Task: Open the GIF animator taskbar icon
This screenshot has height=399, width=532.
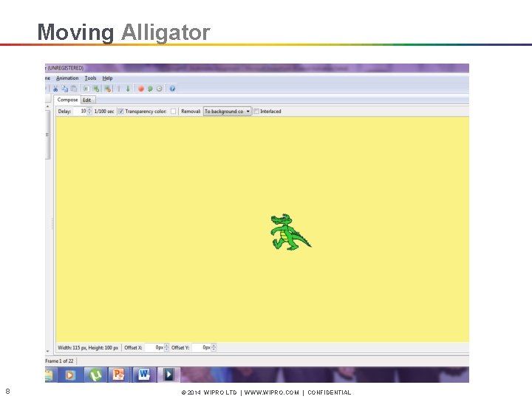Action: click(168, 375)
